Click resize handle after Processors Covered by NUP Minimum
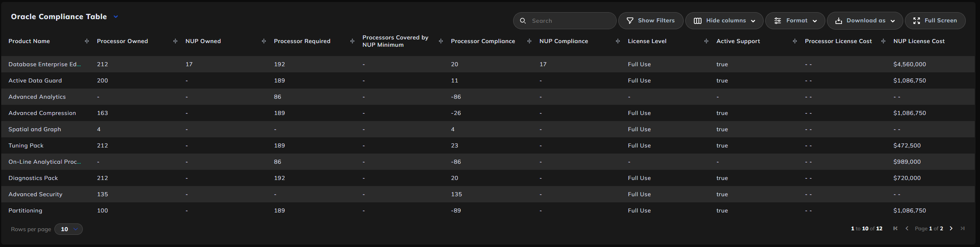980x247 pixels. tap(441, 41)
